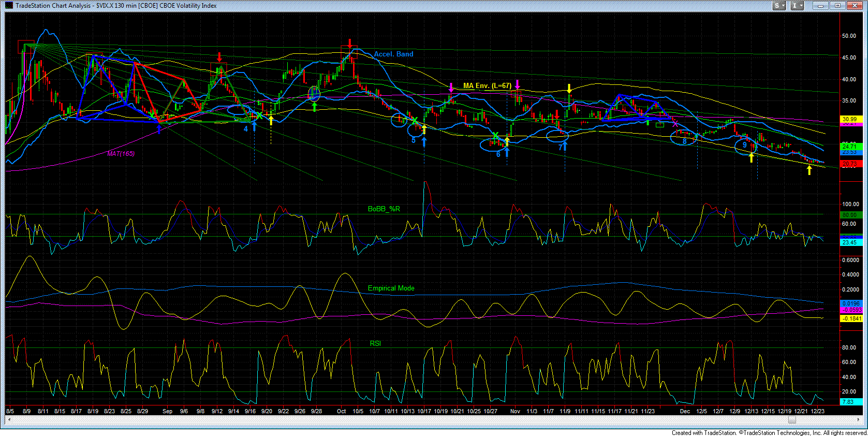Click the horizontal scrollbar thumb below the chart
Screen dimensions: 868x436
(791, 419)
